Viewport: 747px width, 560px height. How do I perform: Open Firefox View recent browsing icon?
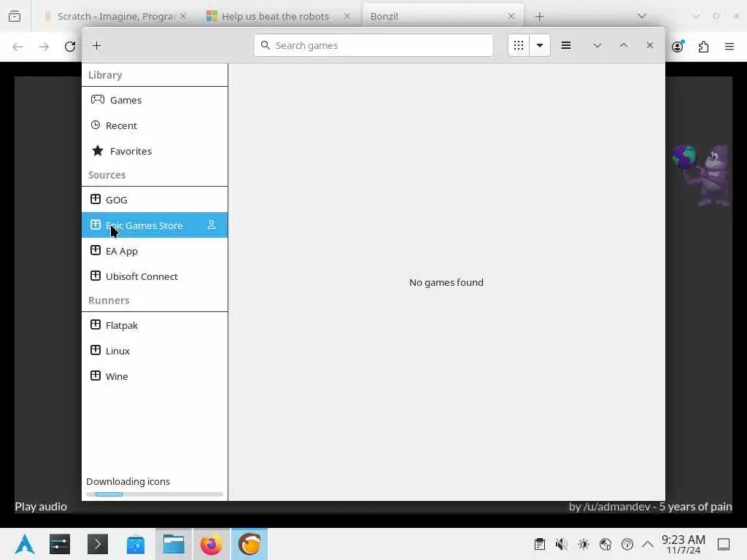(15, 16)
